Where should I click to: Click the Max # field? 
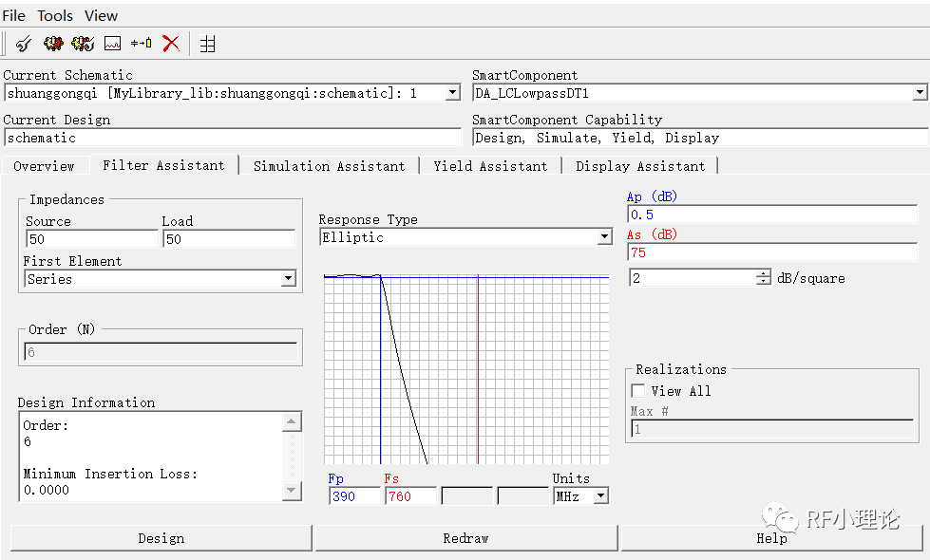771,429
